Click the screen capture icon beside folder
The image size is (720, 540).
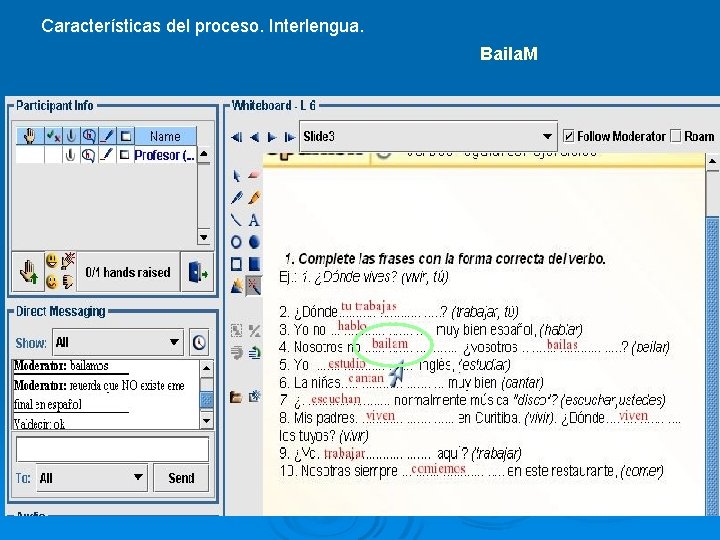254,397
